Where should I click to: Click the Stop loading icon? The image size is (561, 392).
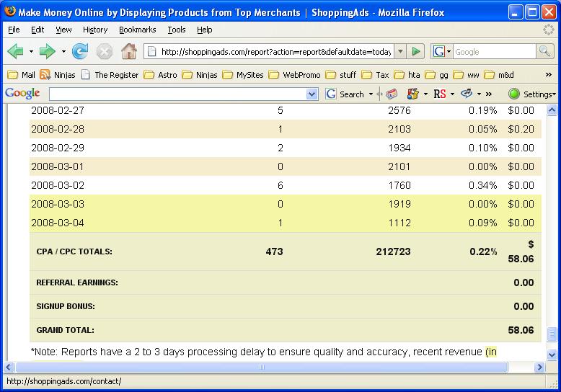[105, 51]
